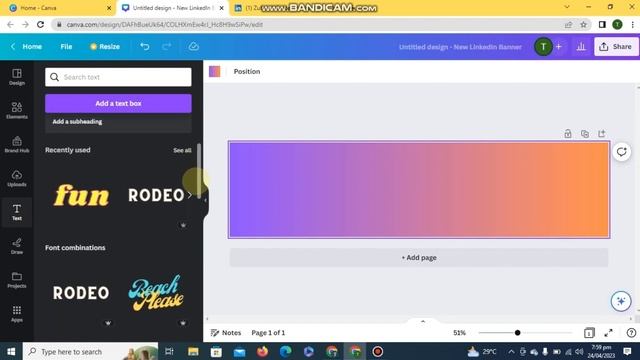
Task: Open the gradient color swatch
Action: click(215, 71)
